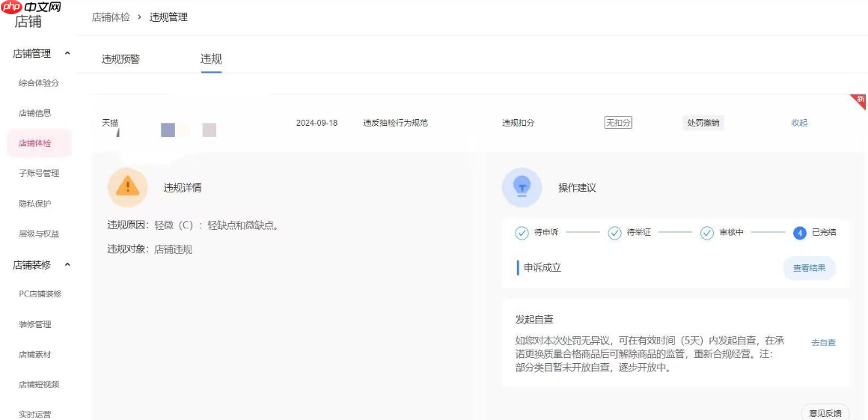Click the 发起自查 heading

click(x=534, y=320)
